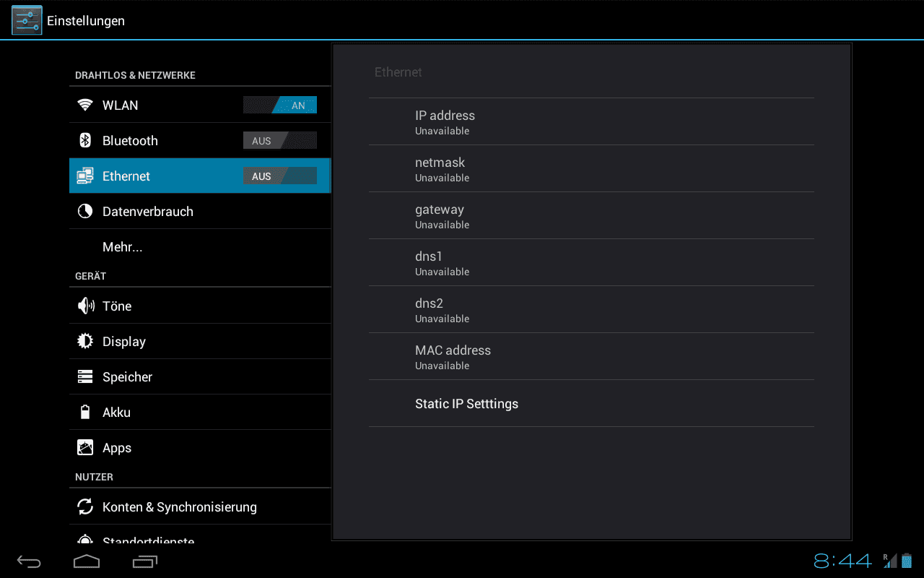Click the Ethernet network icon
Screen dimensions: 924x578
pos(85,176)
